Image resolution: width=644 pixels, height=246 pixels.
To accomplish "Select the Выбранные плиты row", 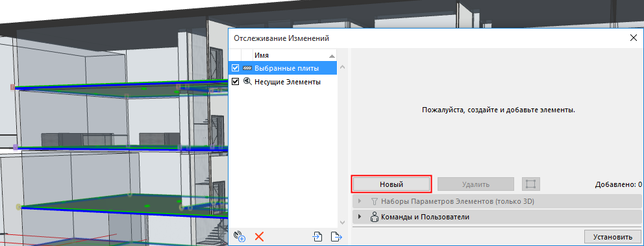I will click(x=282, y=68).
